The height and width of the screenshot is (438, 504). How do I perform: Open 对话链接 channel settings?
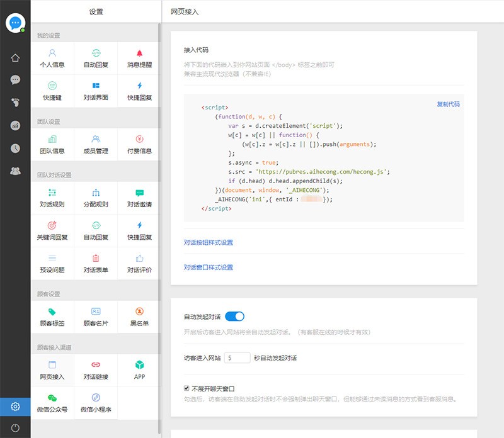pyautogui.click(x=96, y=370)
